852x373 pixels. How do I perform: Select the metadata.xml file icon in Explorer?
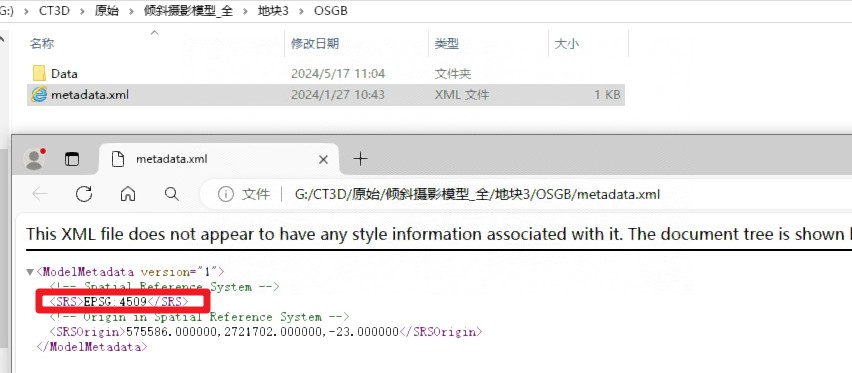pyautogui.click(x=39, y=95)
